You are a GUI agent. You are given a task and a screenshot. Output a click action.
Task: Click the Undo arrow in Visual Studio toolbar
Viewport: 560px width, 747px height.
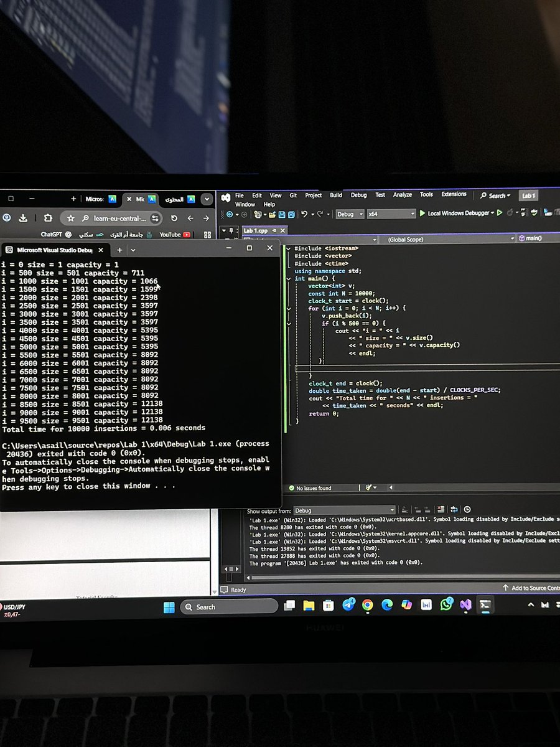tap(304, 214)
